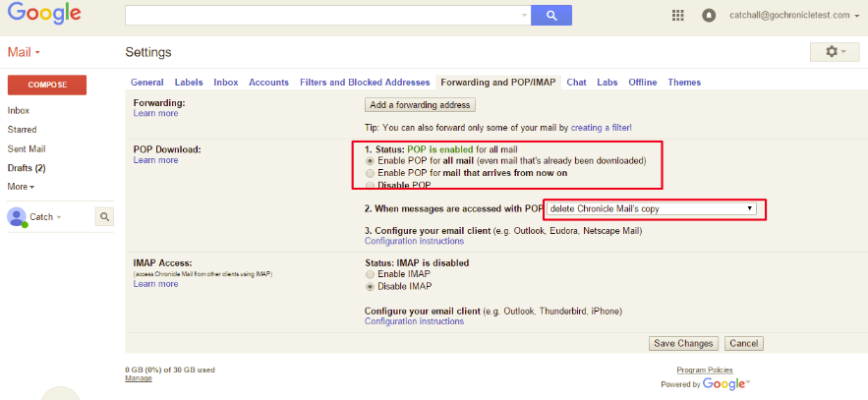Viewport: 868px width, 400px height.
Task: Click the Google logo
Action: 44,13
